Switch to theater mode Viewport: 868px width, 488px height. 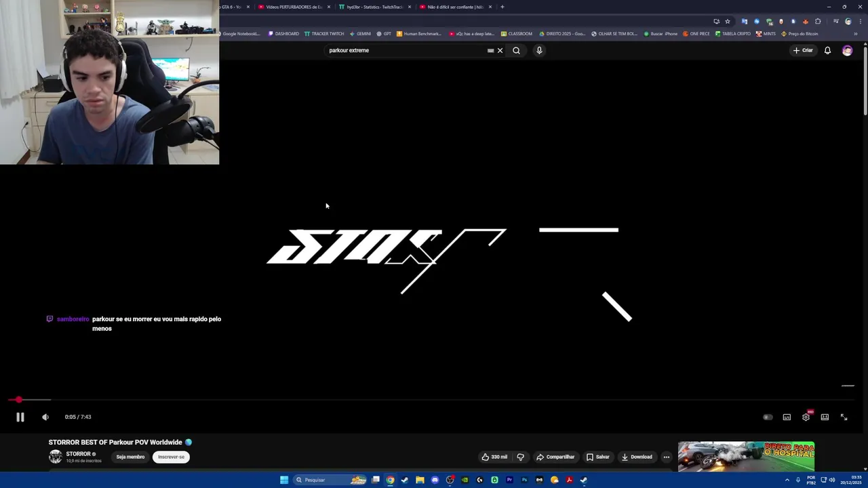click(x=825, y=418)
